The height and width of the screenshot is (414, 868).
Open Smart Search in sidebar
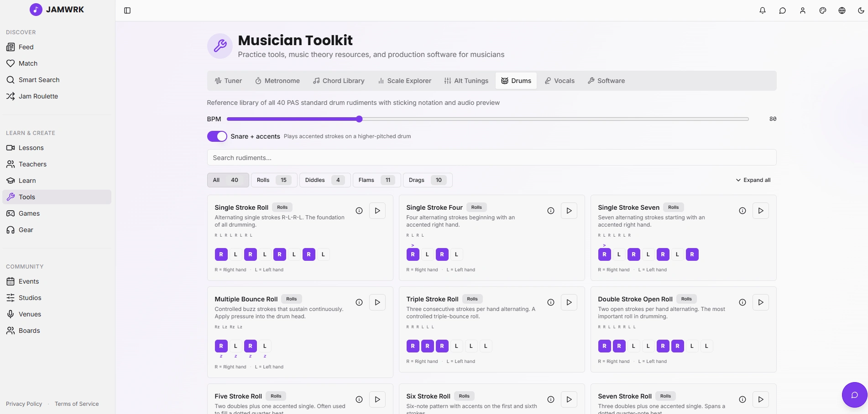57,80
